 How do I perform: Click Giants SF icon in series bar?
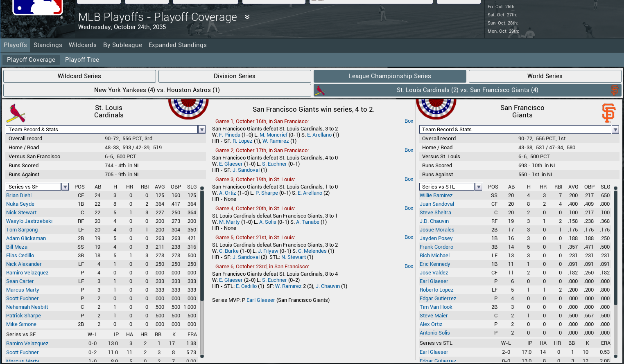tap(614, 90)
